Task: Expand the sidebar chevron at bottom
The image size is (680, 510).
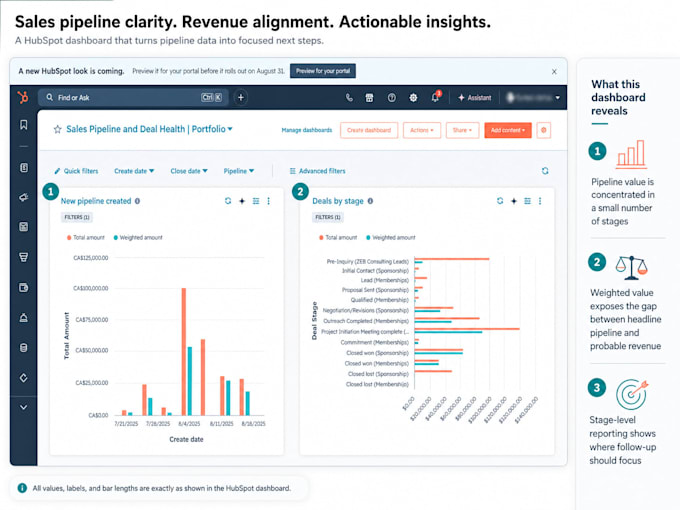Action: click(x=24, y=407)
